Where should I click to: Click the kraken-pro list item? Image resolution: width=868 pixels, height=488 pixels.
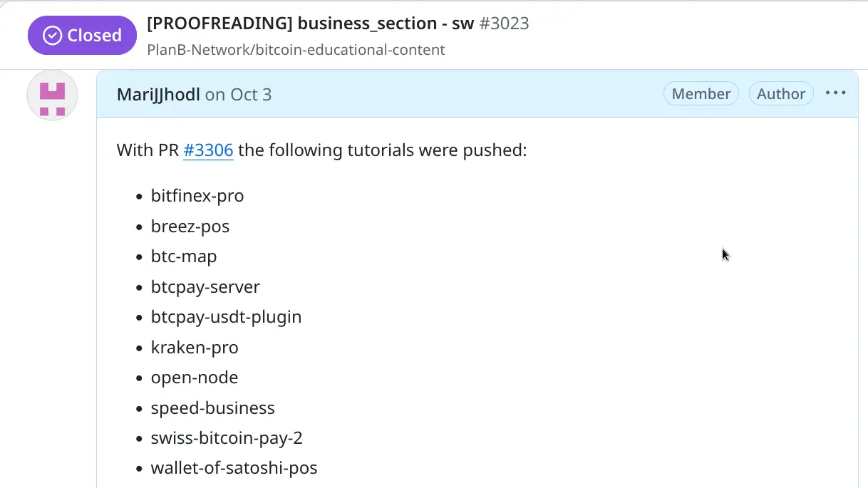click(195, 348)
